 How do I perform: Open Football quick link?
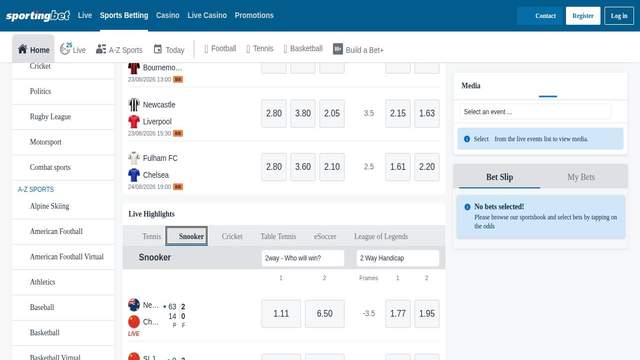[220, 49]
